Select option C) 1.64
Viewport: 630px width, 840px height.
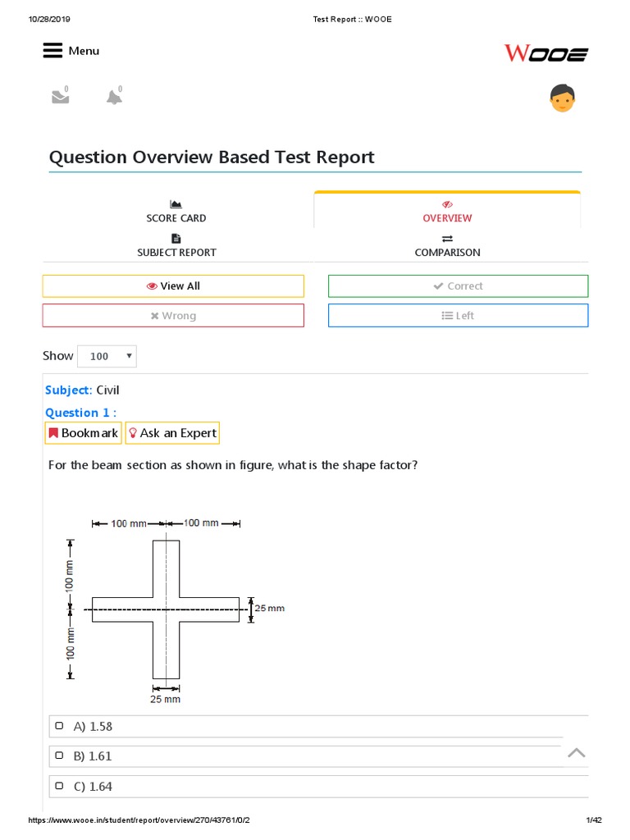click(59, 786)
